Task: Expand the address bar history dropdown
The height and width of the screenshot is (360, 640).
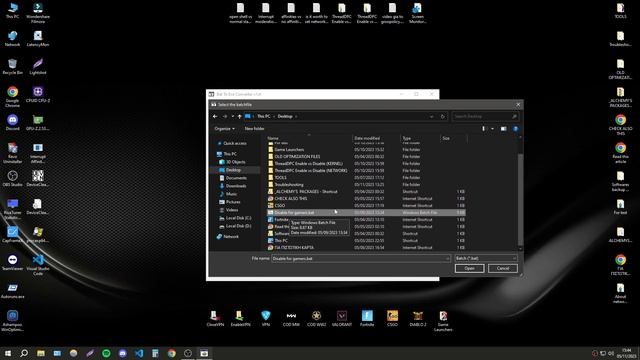Action: pos(431,116)
